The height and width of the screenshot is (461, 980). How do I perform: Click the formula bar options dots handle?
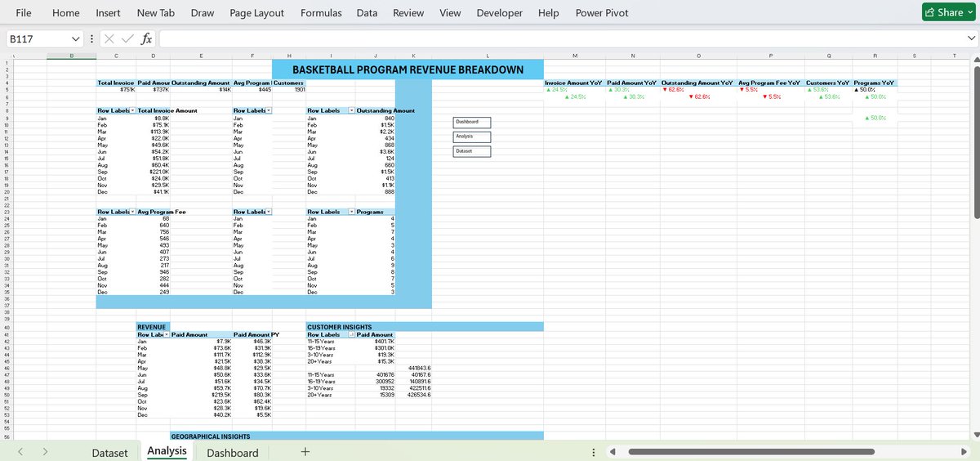(x=92, y=38)
